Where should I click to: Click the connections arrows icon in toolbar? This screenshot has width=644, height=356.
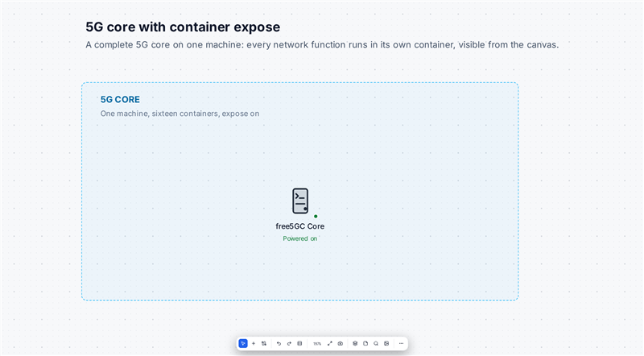264,343
